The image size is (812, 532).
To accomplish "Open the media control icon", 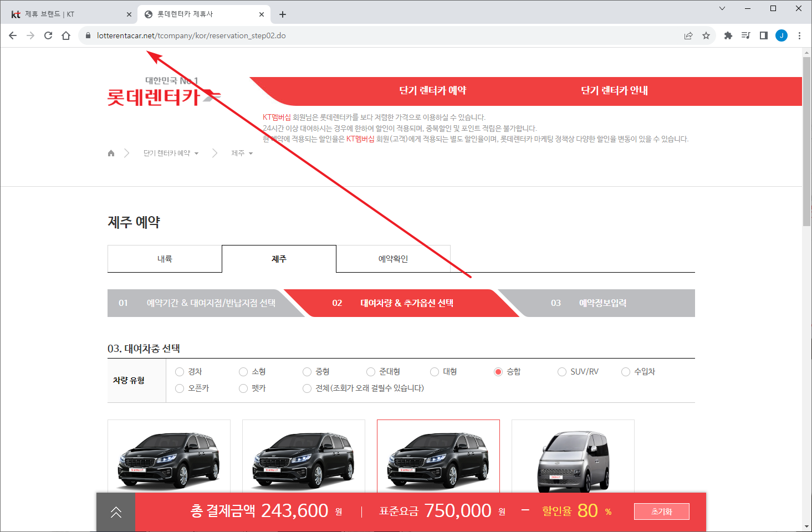I will click(746, 35).
